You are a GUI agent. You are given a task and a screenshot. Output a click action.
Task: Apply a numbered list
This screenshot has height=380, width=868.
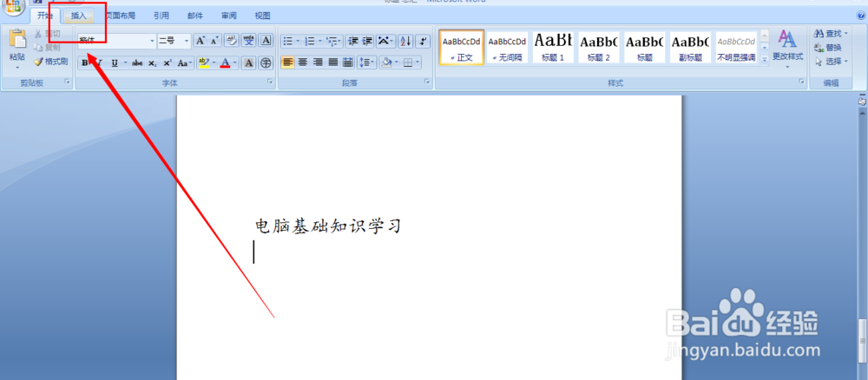point(310,41)
